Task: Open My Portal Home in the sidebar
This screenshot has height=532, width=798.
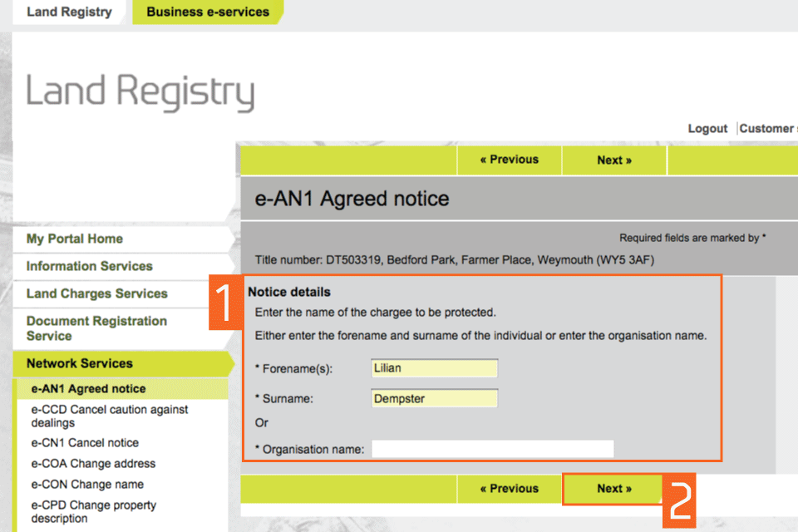Action: point(75,239)
